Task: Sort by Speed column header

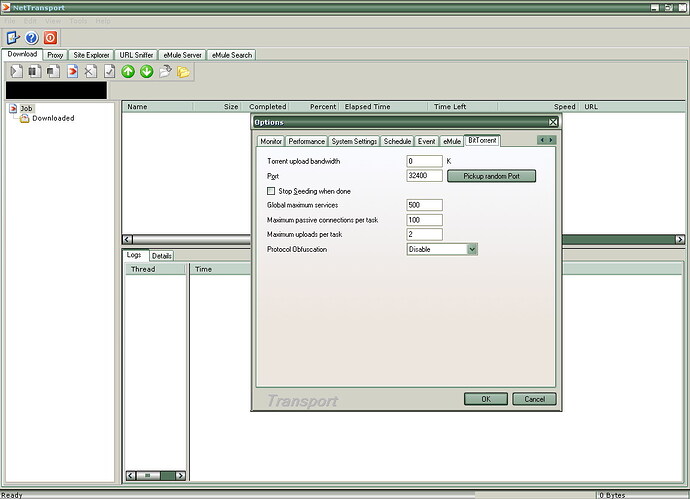Action: (539, 107)
